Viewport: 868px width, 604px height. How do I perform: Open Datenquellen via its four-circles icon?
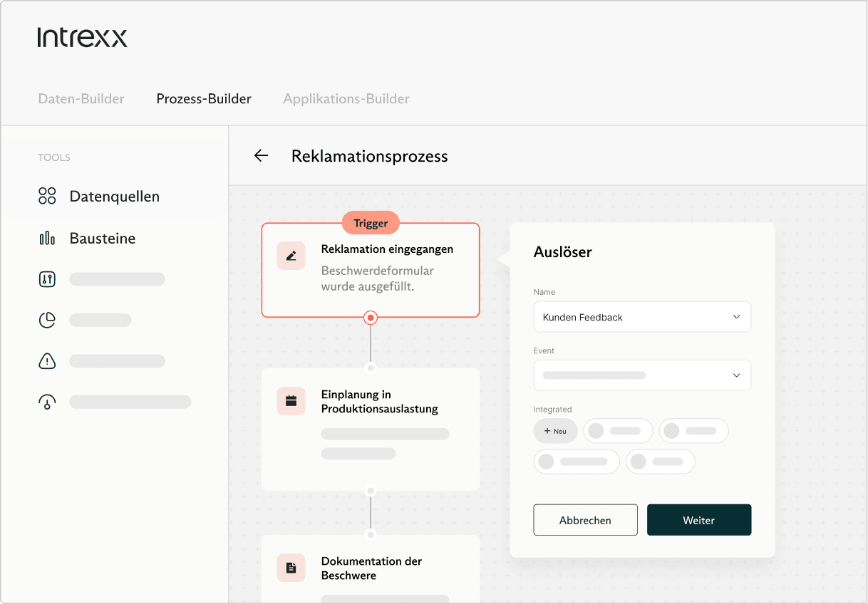pos(47,196)
